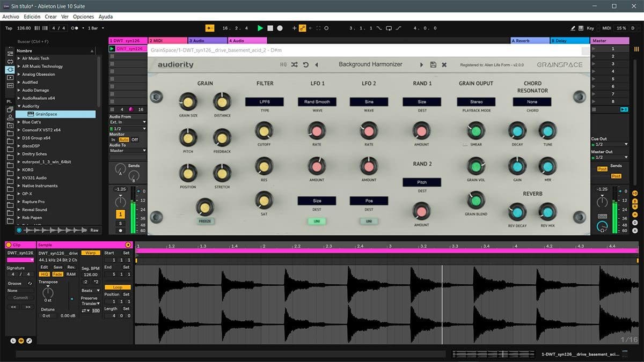This screenshot has width=644, height=362.
Task: Toggle the Fade button in Sample box
Action: point(57,274)
